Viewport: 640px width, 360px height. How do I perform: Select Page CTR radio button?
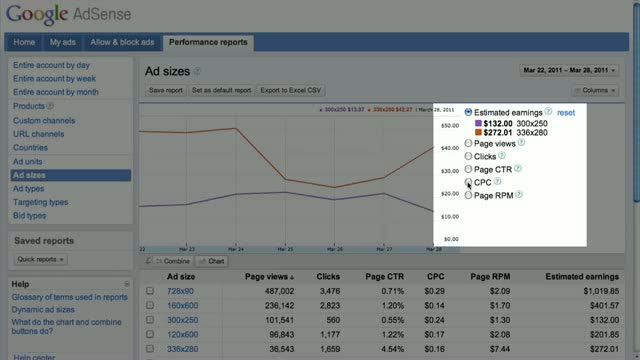click(468, 169)
